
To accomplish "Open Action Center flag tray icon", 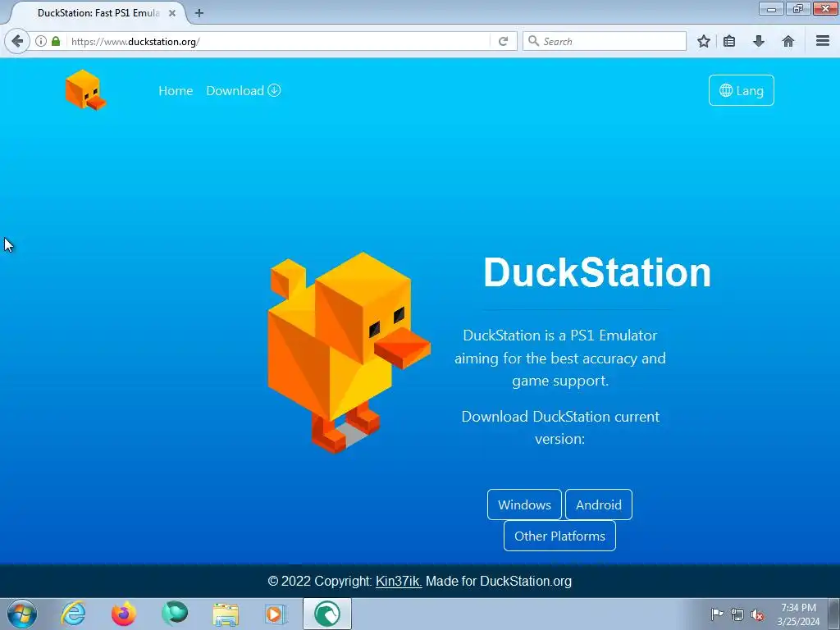I will click(x=717, y=614).
